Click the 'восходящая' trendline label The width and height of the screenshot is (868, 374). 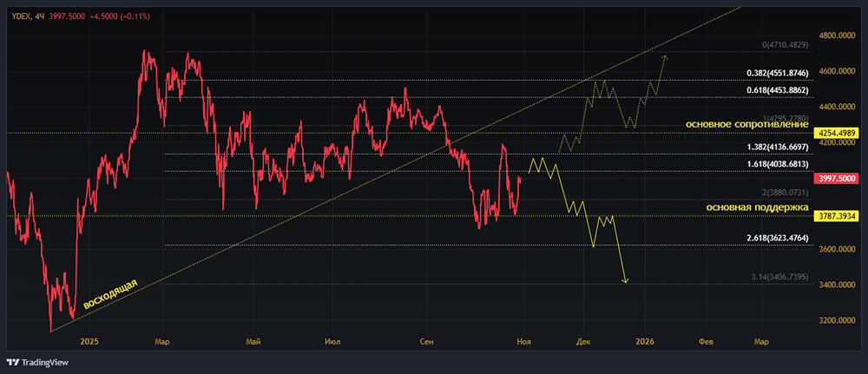109,294
